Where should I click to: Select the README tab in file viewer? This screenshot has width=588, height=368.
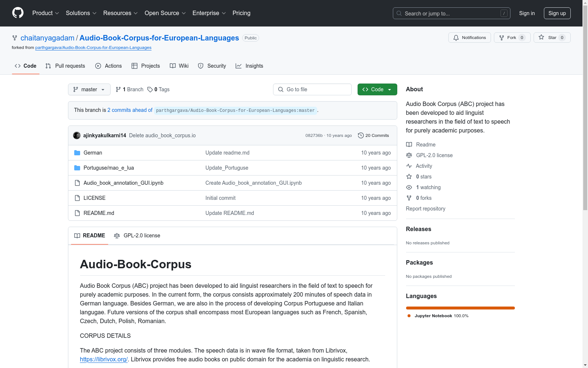90,236
